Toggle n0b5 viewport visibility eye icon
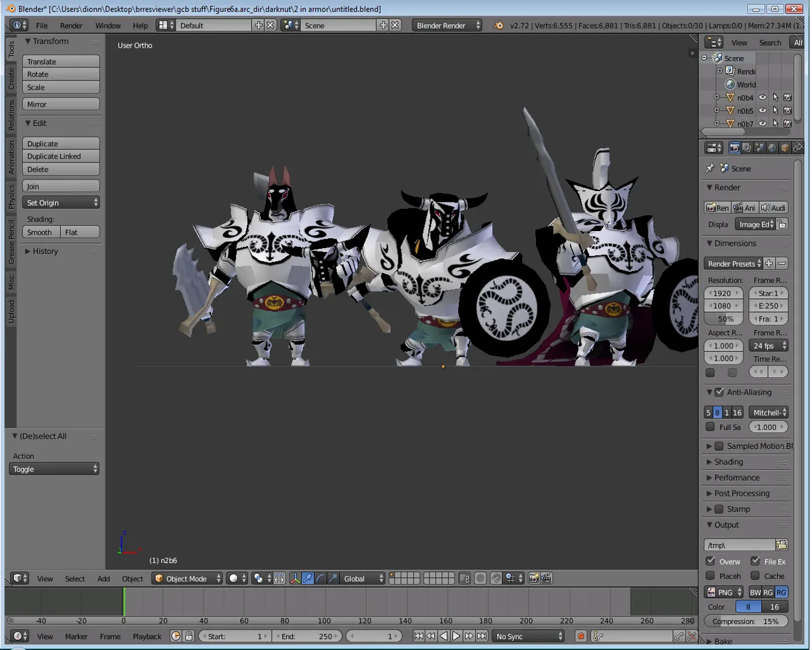 pyautogui.click(x=763, y=110)
